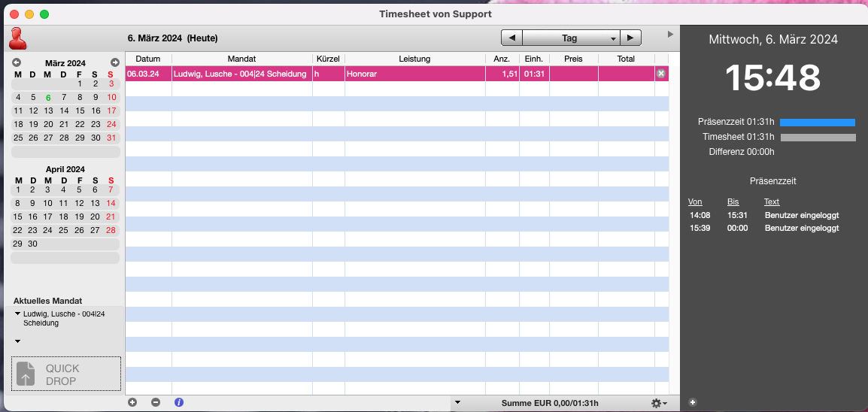This screenshot has height=412, width=868.
Task: Open the dropdown arrow beside Summe EUR
Action: pyautogui.click(x=457, y=403)
